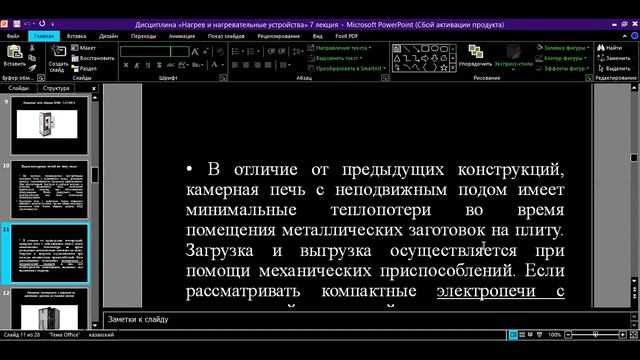The image size is (640, 360).
Task: Toggle Strikethrough (S) formatting
Action: [x=159, y=65]
